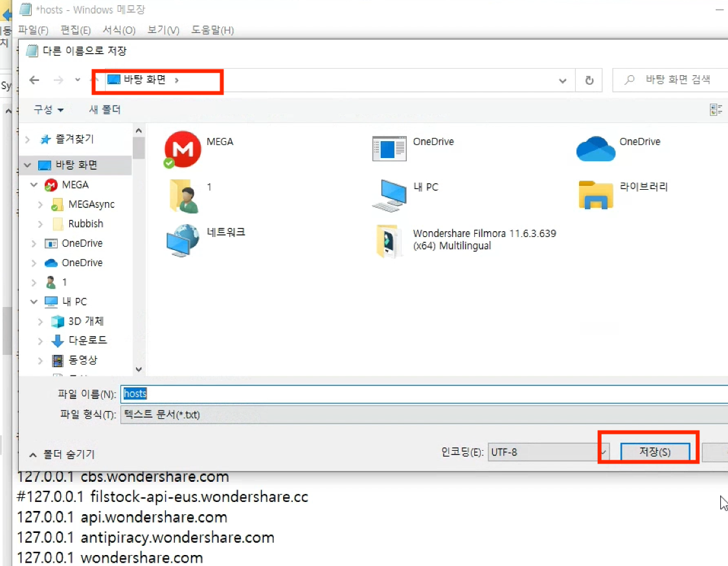The image size is (728, 566).
Task: Open 인코딩 UTF-8 dropdown
Action: coord(548,452)
